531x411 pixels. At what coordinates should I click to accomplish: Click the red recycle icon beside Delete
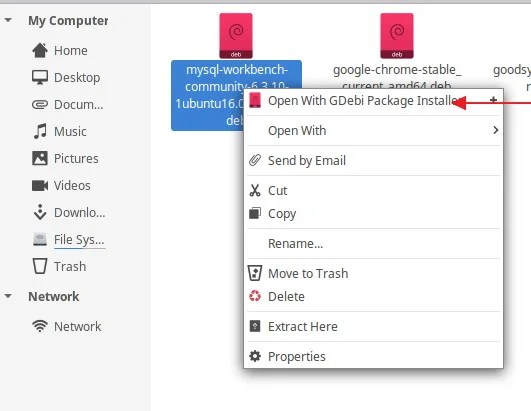[255, 296]
